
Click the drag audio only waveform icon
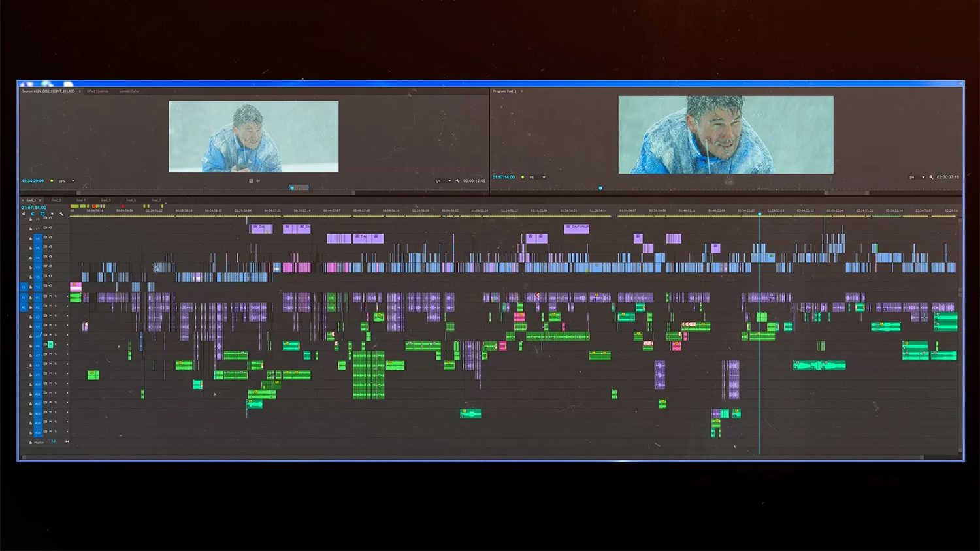pyautogui.click(x=258, y=181)
